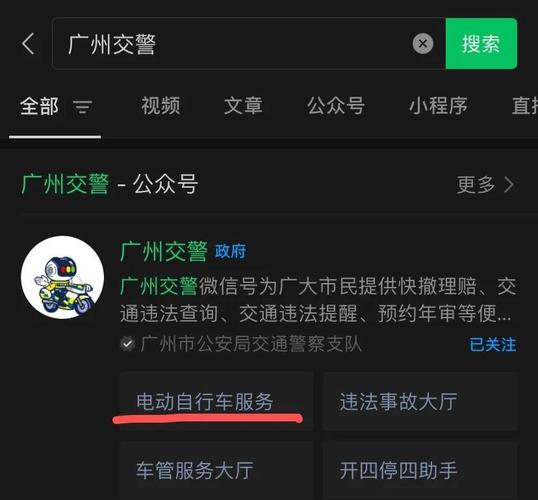Open the 广州交警 account title link

coord(164,252)
